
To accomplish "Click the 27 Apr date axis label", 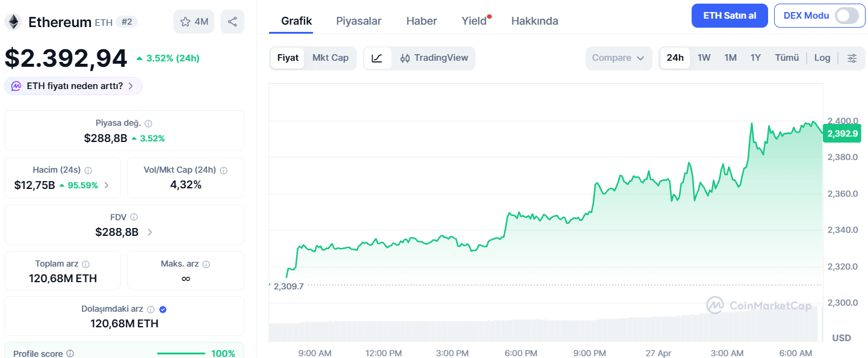I will [659, 353].
